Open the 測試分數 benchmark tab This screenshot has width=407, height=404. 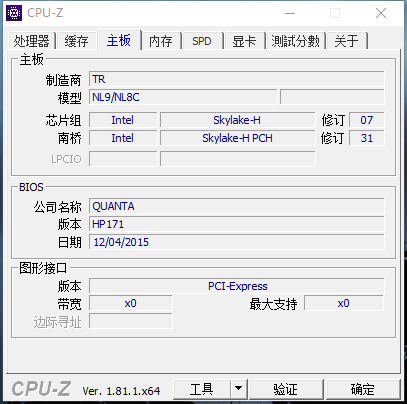pos(295,41)
